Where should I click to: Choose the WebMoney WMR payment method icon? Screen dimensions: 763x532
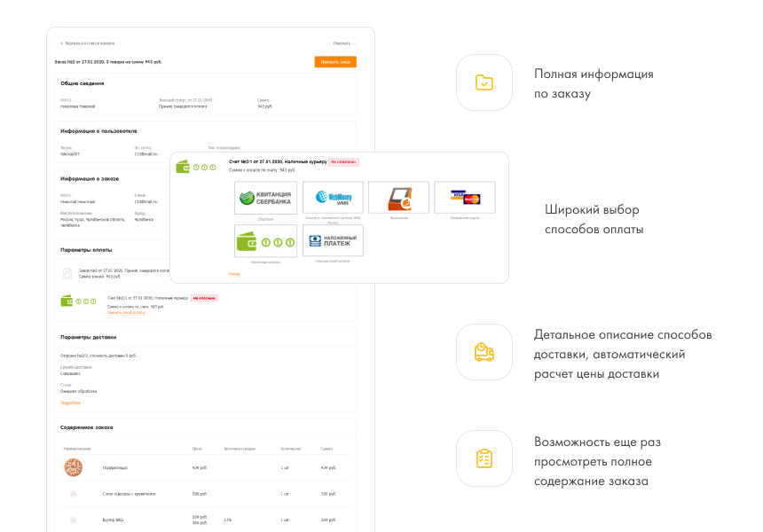333,196
